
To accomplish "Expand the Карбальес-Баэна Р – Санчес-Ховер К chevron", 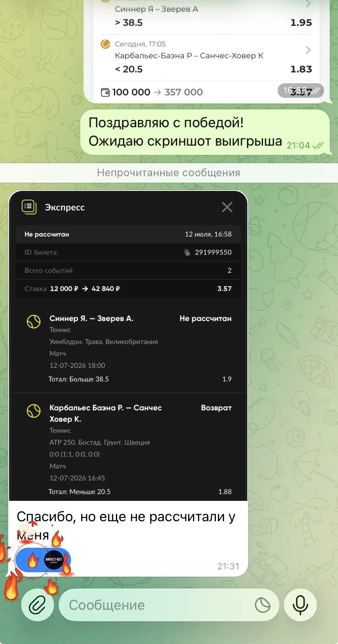I will pos(308,50).
